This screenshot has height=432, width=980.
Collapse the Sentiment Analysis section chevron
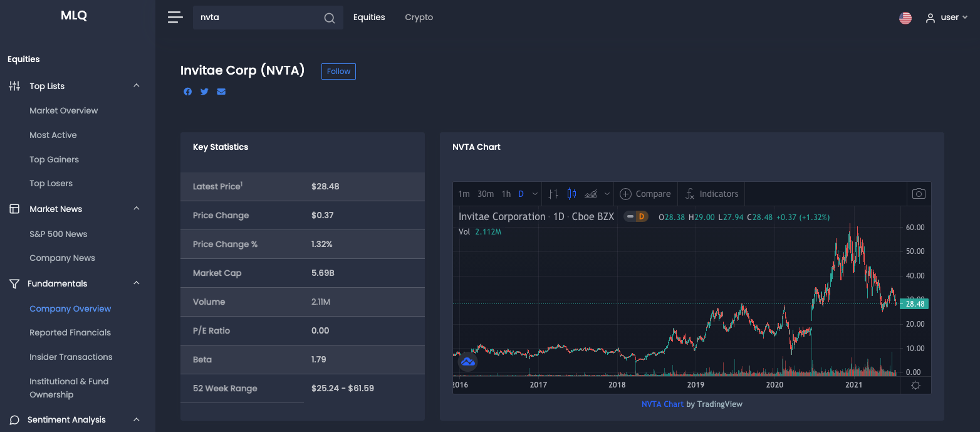(137, 419)
